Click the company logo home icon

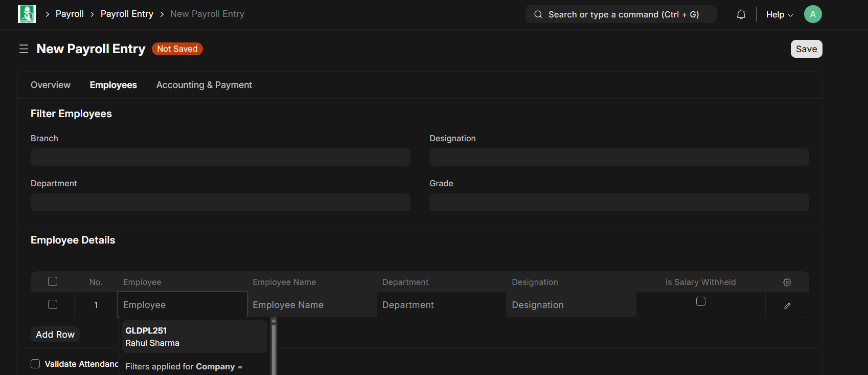(27, 14)
